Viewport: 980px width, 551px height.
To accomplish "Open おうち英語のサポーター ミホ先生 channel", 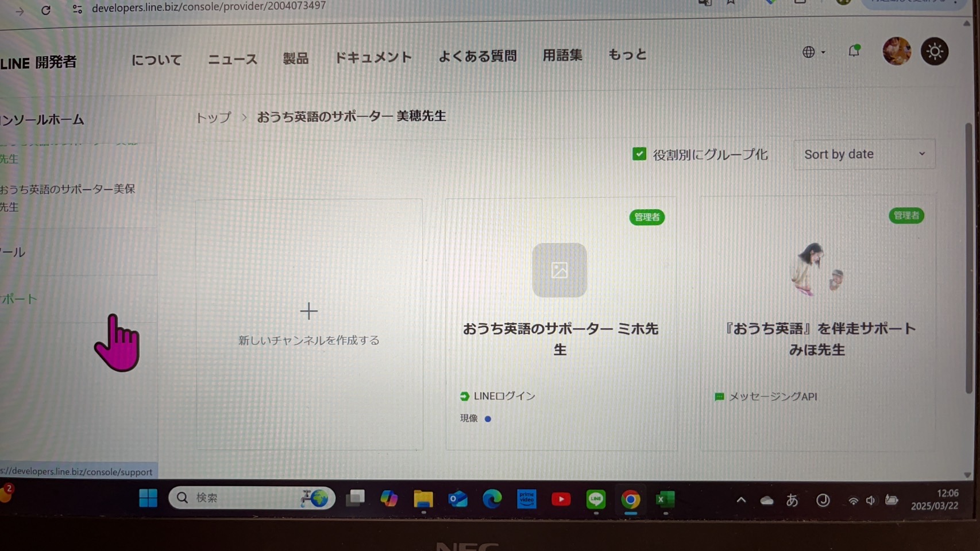I will (x=560, y=339).
